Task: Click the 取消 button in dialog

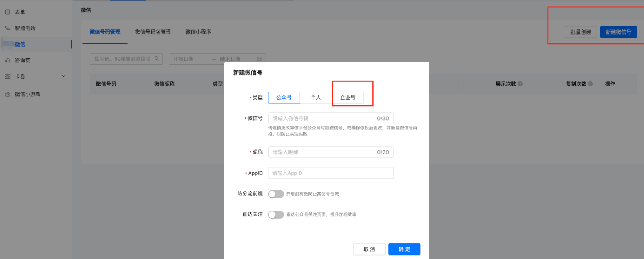Action: pyautogui.click(x=369, y=249)
